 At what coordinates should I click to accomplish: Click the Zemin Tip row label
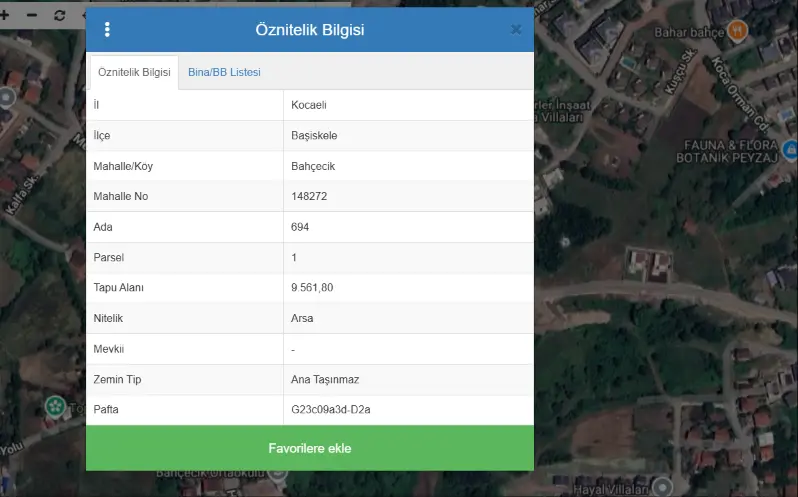[x=117, y=379]
